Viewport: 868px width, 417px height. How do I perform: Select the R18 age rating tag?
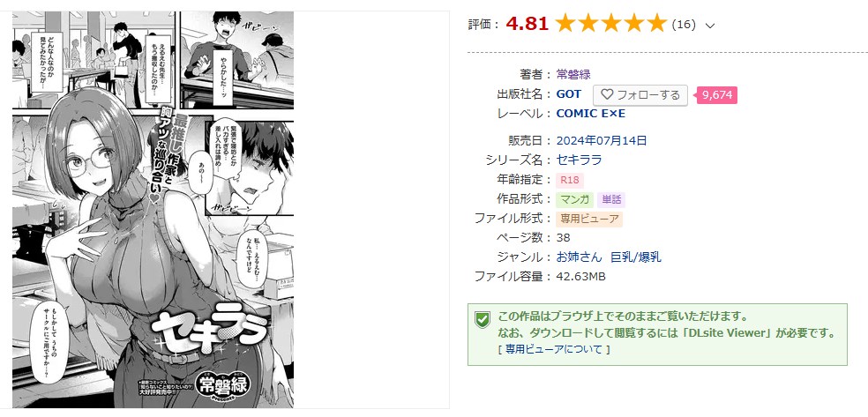tap(569, 181)
